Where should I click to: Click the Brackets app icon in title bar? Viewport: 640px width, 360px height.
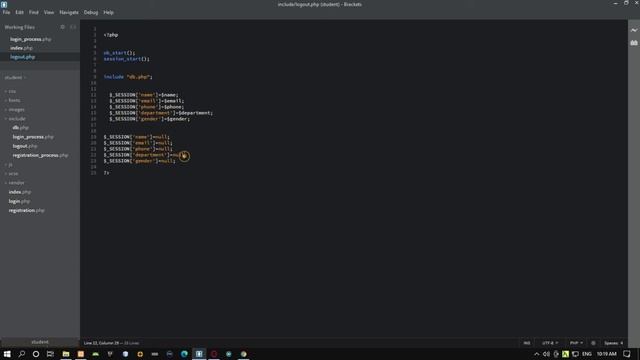(4, 4)
